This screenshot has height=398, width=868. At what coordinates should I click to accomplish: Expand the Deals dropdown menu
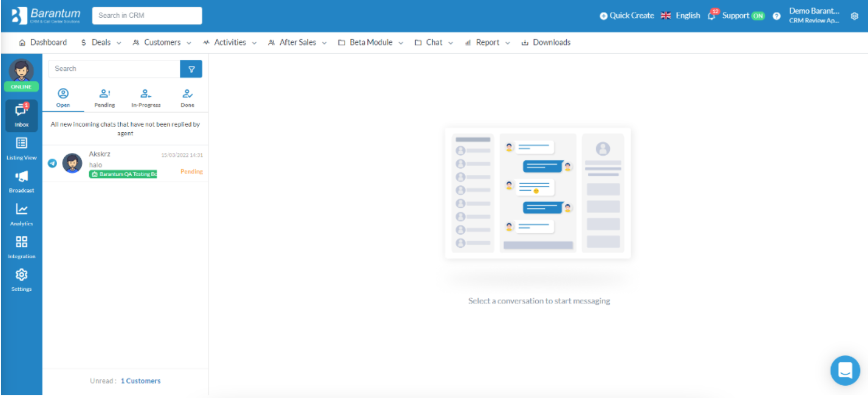click(x=101, y=43)
